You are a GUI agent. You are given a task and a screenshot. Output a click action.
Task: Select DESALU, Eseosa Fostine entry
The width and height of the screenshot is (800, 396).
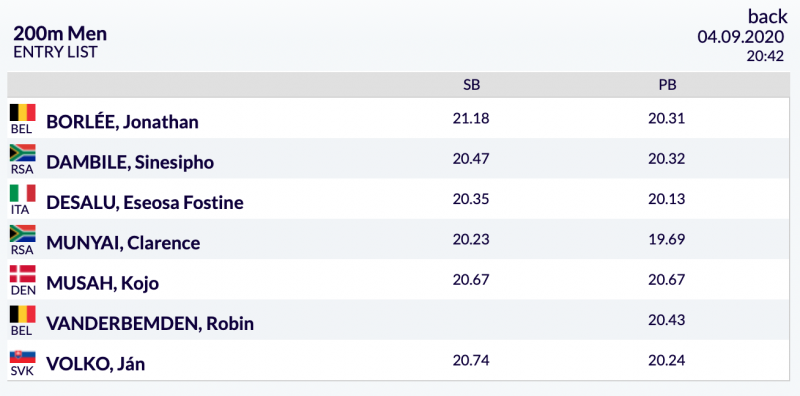[145, 203]
